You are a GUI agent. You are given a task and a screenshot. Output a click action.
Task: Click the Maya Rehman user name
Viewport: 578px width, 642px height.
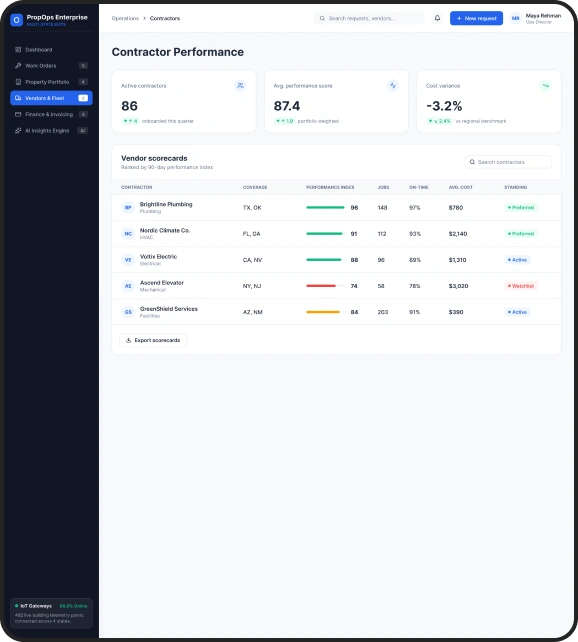coord(543,16)
